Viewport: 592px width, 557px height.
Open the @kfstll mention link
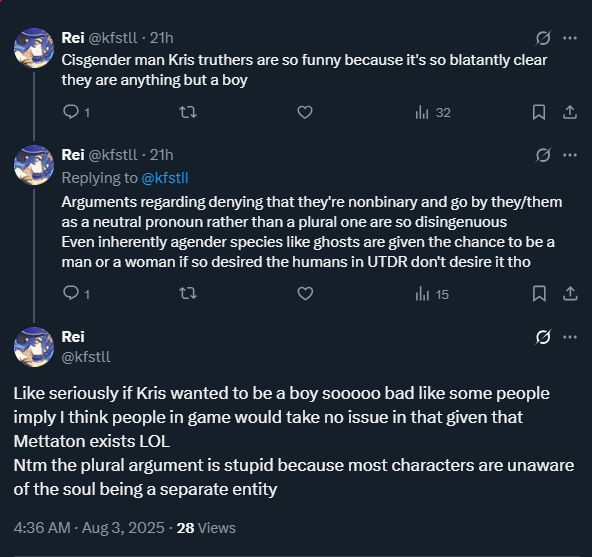165,178
